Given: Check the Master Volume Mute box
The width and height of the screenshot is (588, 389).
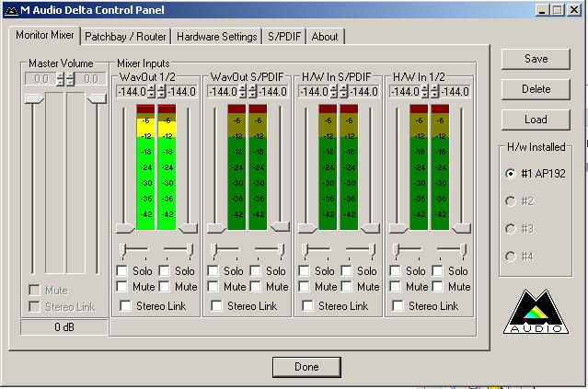Looking at the screenshot, I should pyautogui.click(x=34, y=290).
